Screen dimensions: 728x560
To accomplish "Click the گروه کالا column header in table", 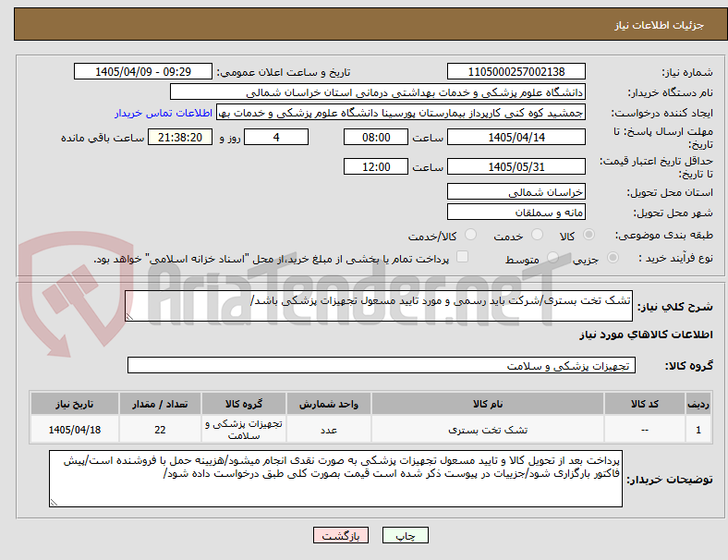I will [244, 404].
